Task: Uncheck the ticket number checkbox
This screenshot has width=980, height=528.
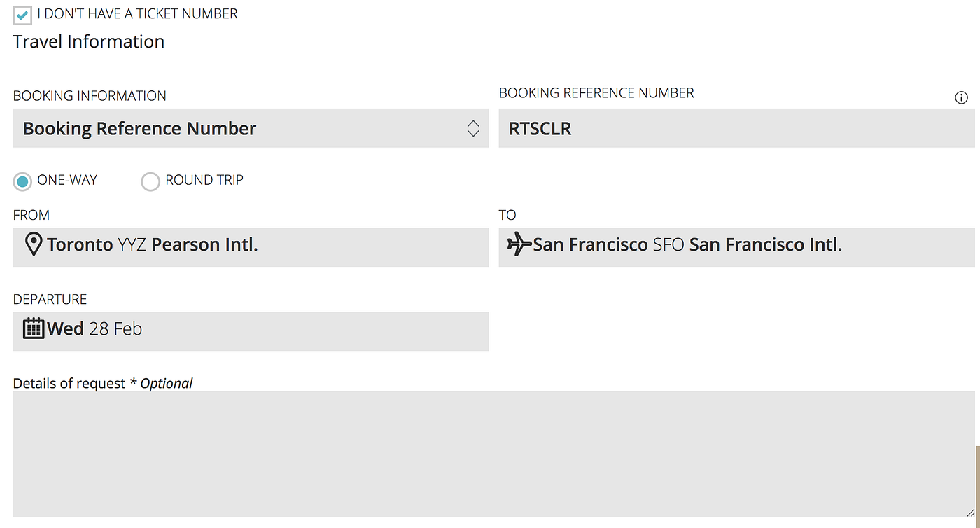Action: 22,14
